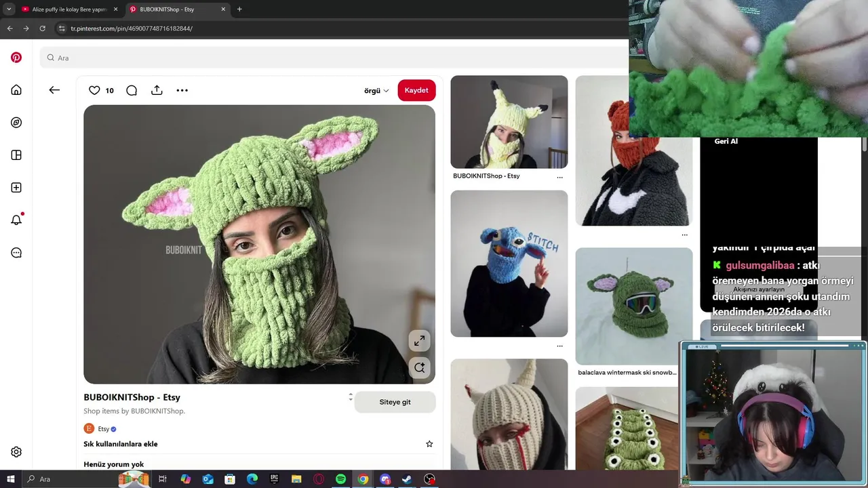This screenshot has width=868, height=488.
Task: Open BUBOIKNITShop - Etsy caption under Pikachu pin
Action: pyautogui.click(x=486, y=176)
